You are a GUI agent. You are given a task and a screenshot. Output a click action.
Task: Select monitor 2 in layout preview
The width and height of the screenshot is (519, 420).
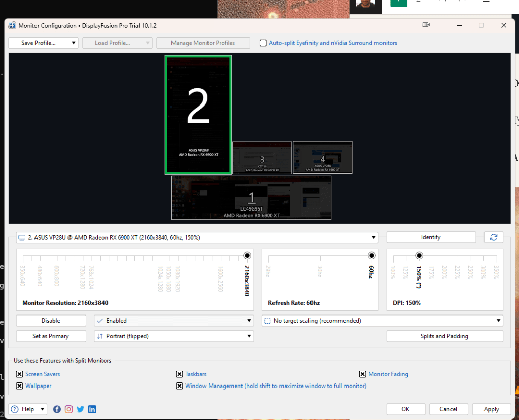(x=198, y=115)
